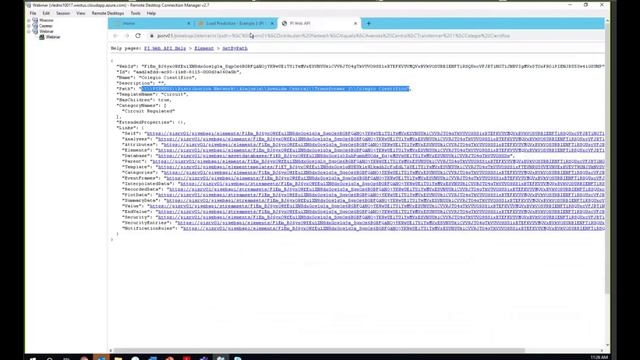Screen dimensions: 640x360
Task: Follow the "PlotData" link URL
Action: click(x=380, y=195)
